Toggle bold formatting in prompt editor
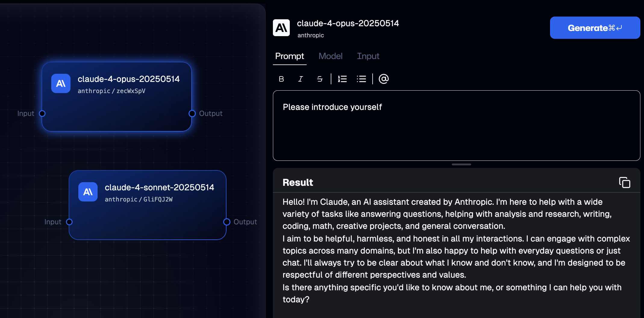 point(281,79)
